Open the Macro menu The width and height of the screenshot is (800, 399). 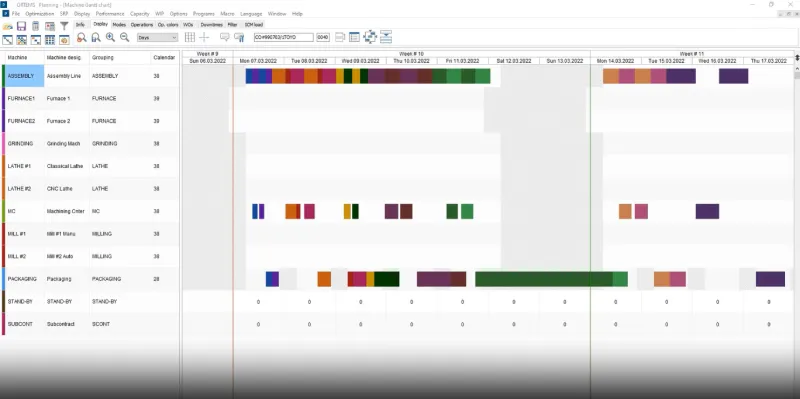227,14
